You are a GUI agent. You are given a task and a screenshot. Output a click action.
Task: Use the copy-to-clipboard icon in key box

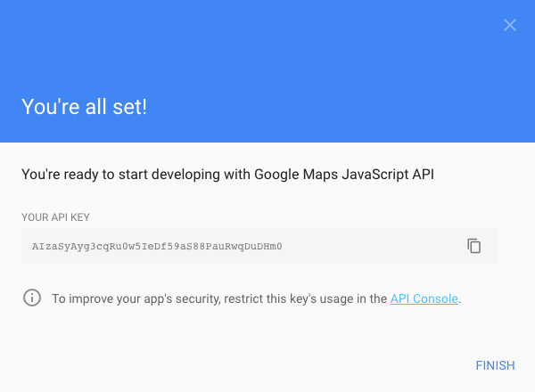tap(474, 246)
